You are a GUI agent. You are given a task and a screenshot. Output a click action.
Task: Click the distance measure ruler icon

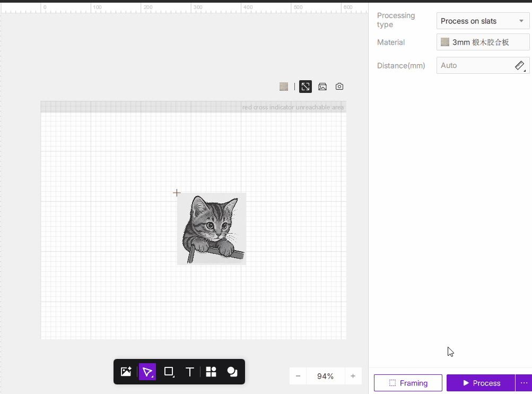tap(520, 65)
